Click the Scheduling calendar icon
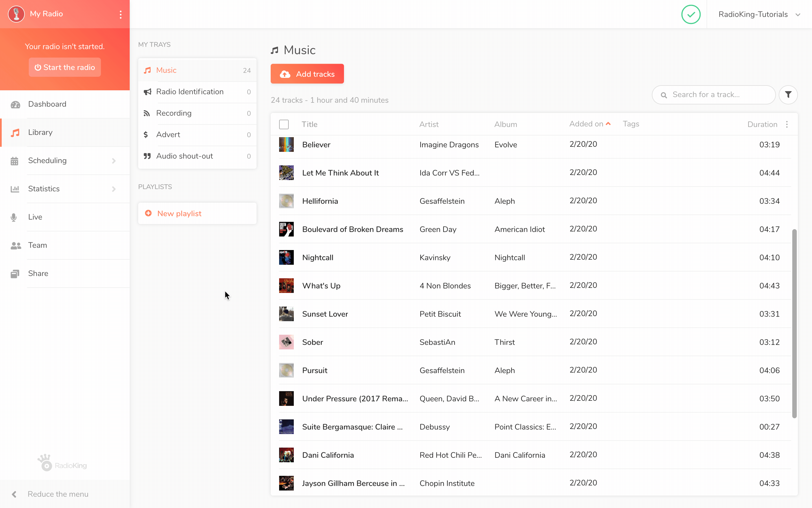Viewport: 812px width, 508px height. click(x=14, y=161)
